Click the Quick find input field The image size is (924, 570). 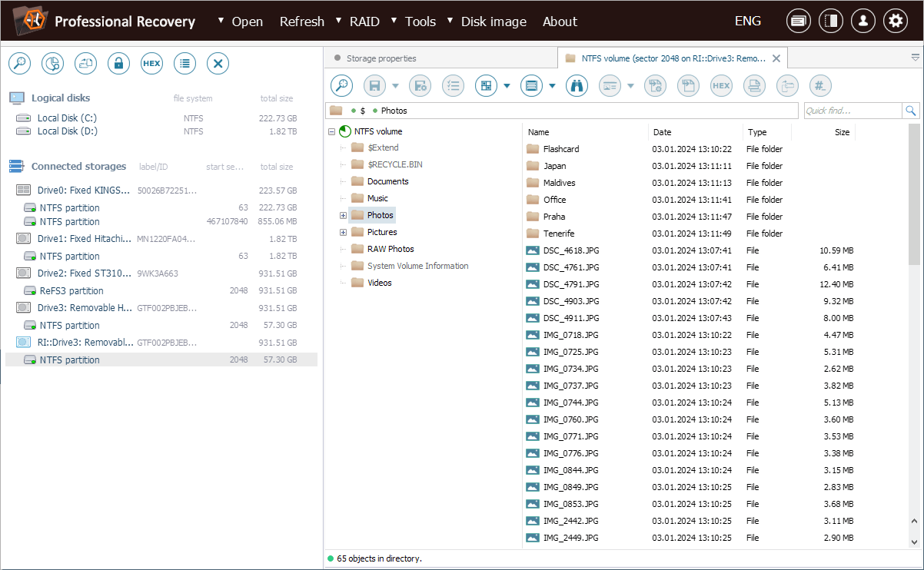853,111
